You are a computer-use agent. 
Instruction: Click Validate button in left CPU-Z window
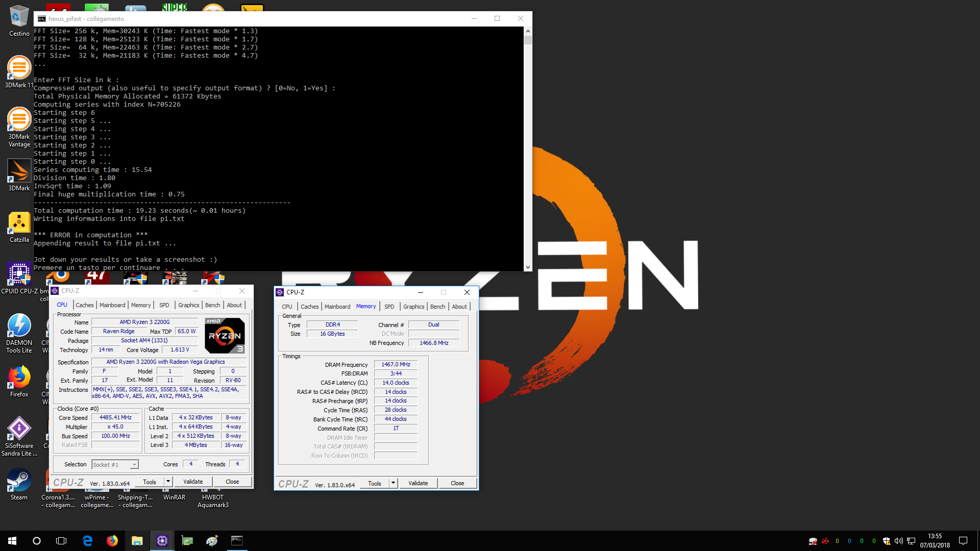(193, 482)
